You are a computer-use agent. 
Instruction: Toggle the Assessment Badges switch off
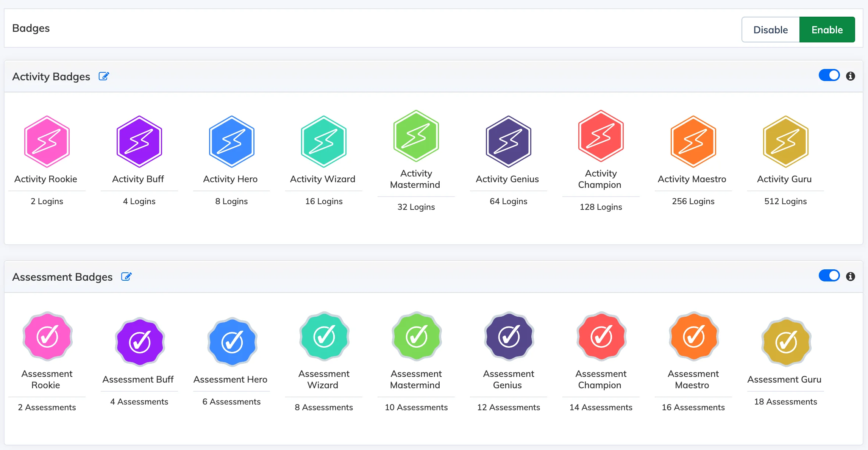click(829, 276)
